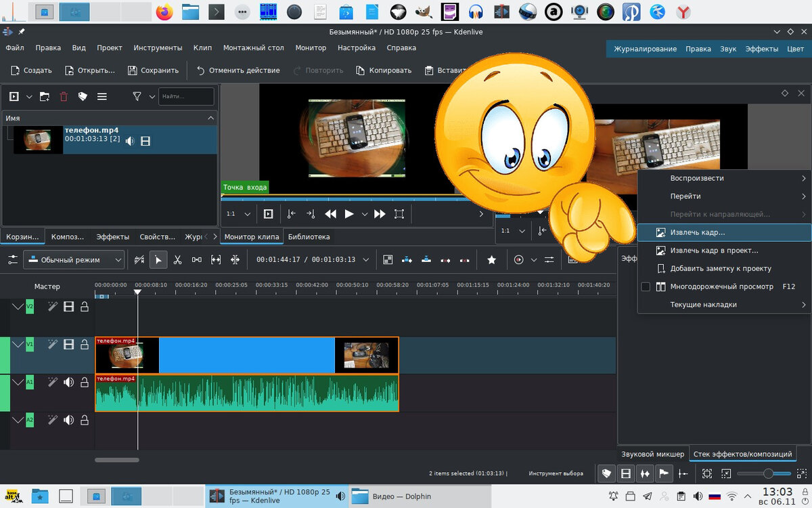Switch to the 'Библиотека' tab
This screenshot has width=812, height=508.
point(309,237)
